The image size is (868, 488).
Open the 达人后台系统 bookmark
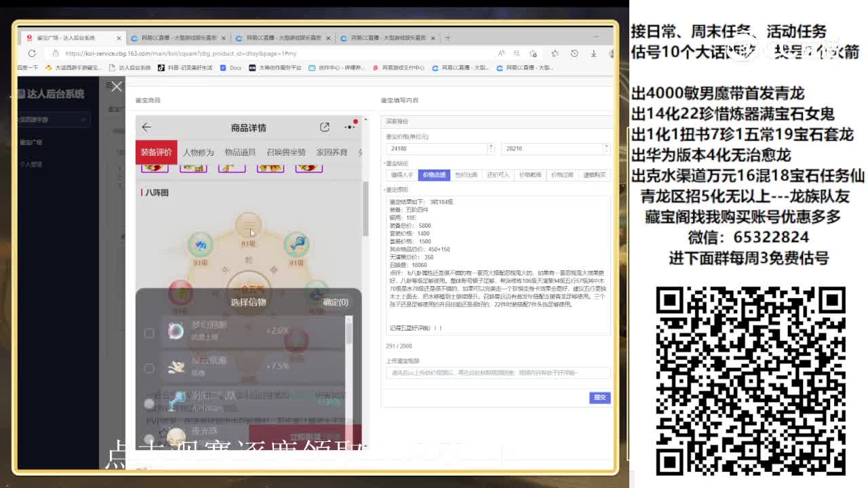pyautogui.click(x=130, y=68)
